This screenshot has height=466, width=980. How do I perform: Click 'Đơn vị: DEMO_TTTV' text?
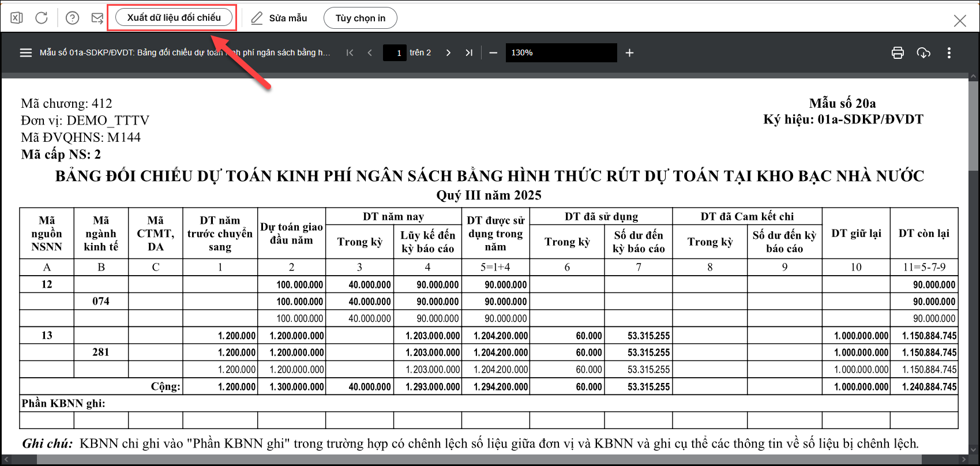(x=85, y=121)
